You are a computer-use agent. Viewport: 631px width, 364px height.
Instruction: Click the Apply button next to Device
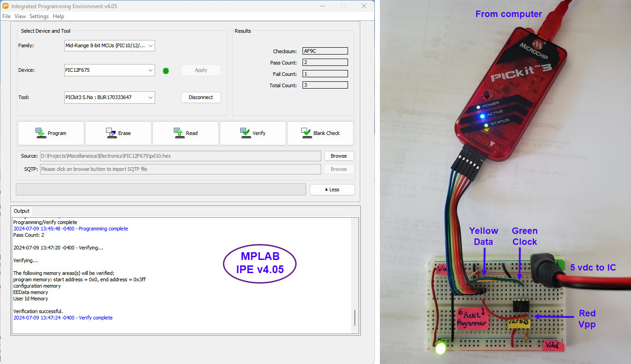pos(201,70)
